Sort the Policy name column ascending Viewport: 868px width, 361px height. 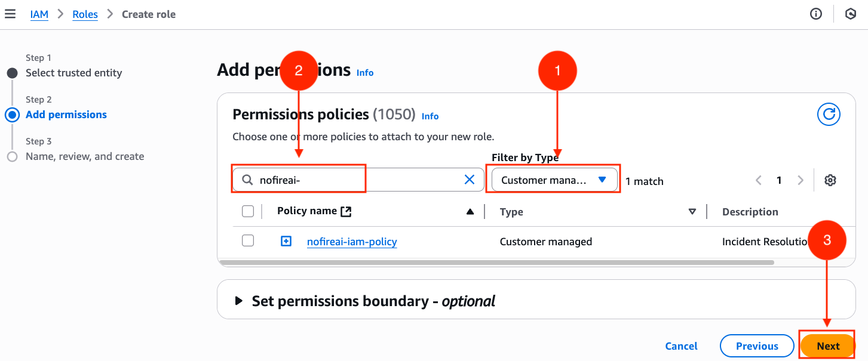pyautogui.click(x=470, y=211)
